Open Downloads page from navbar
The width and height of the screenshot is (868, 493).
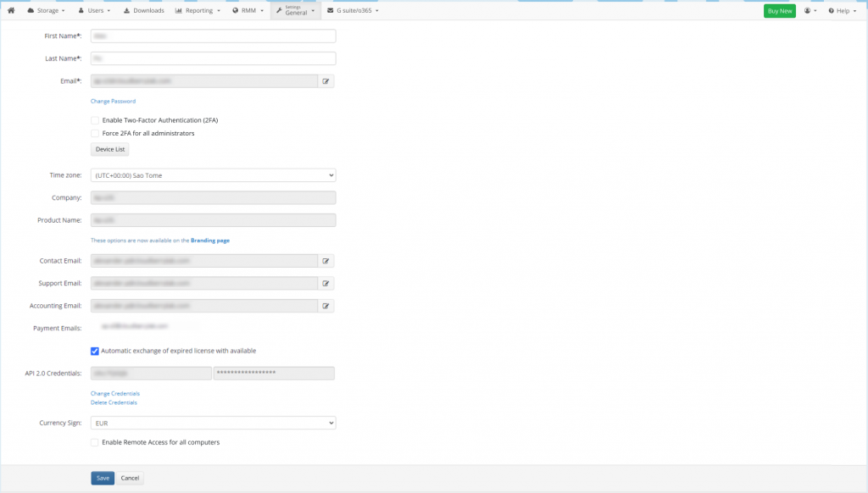pos(143,11)
